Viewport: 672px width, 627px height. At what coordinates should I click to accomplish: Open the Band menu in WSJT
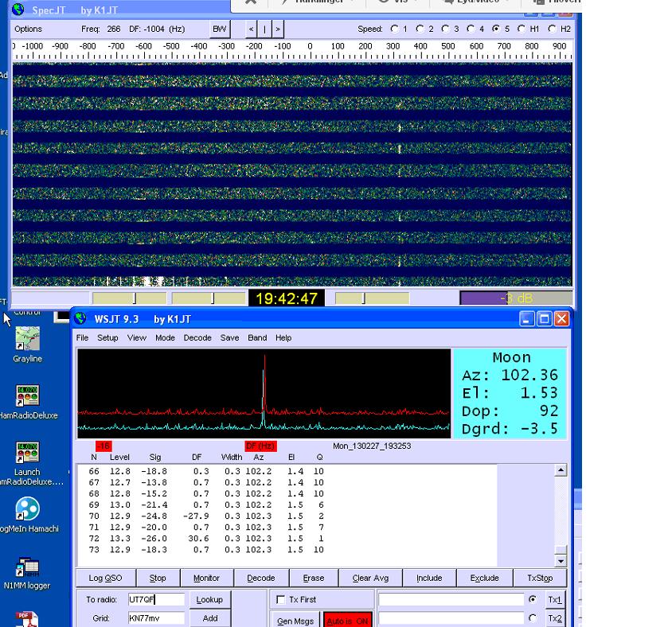(257, 337)
